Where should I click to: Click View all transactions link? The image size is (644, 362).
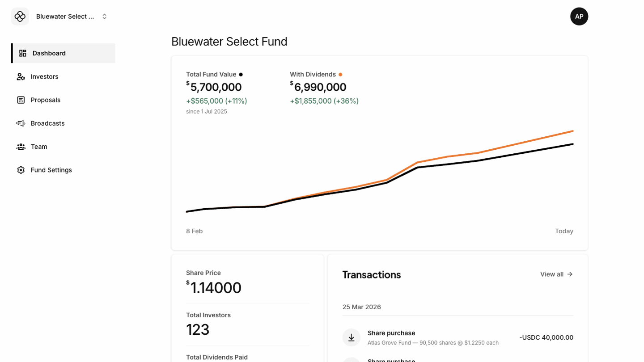click(552, 274)
